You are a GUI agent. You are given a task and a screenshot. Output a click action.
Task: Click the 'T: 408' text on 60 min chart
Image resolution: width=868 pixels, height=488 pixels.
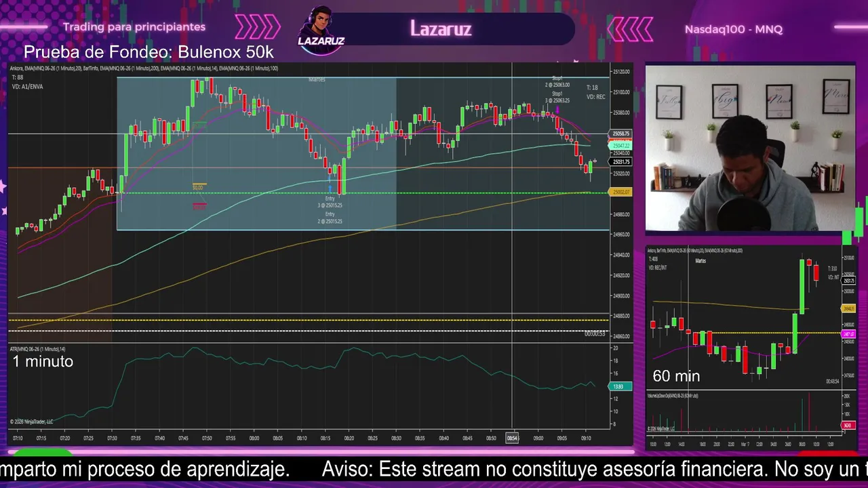tap(653, 259)
